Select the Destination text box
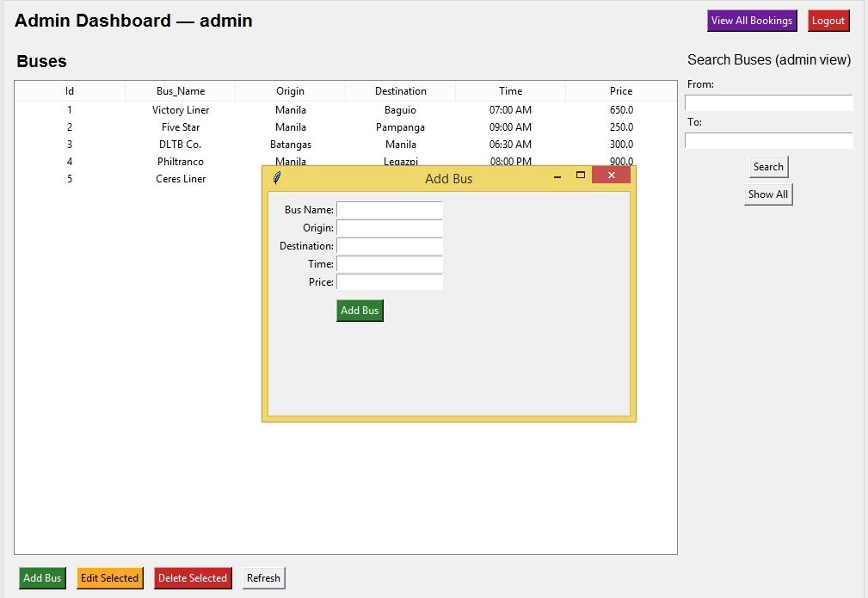The height and width of the screenshot is (598, 868). (x=389, y=246)
